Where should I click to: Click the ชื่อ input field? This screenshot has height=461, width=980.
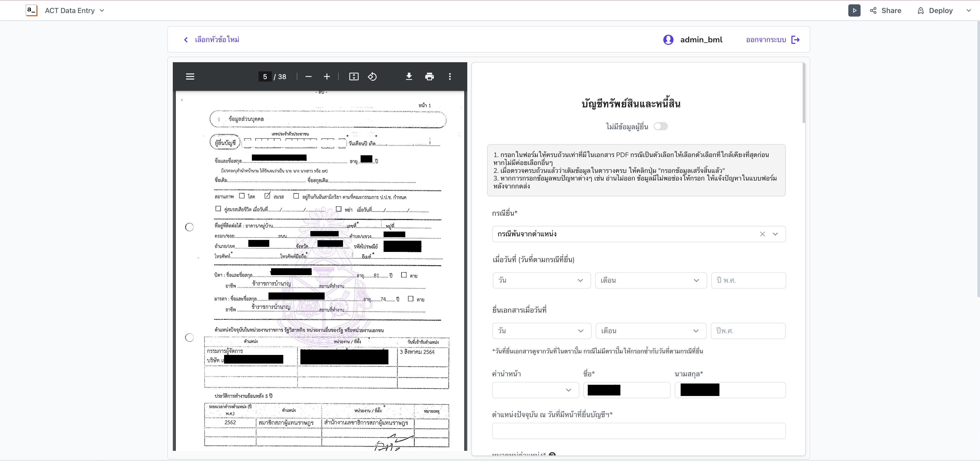coord(627,390)
